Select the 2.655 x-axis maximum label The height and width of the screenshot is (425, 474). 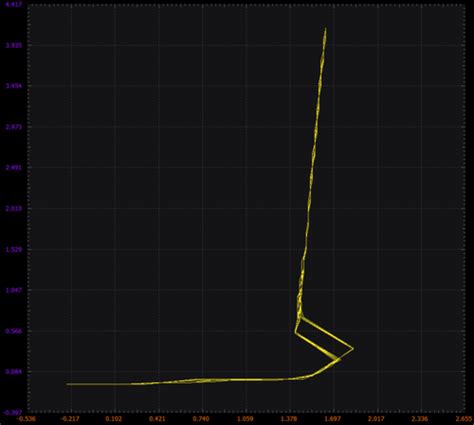pyautogui.click(x=464, y=419)
